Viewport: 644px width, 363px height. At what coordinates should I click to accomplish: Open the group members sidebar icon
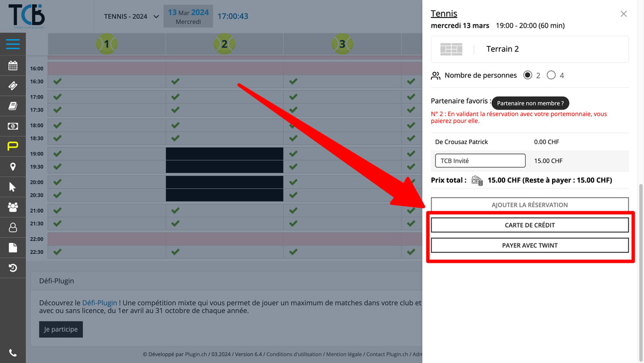[12, 207]
